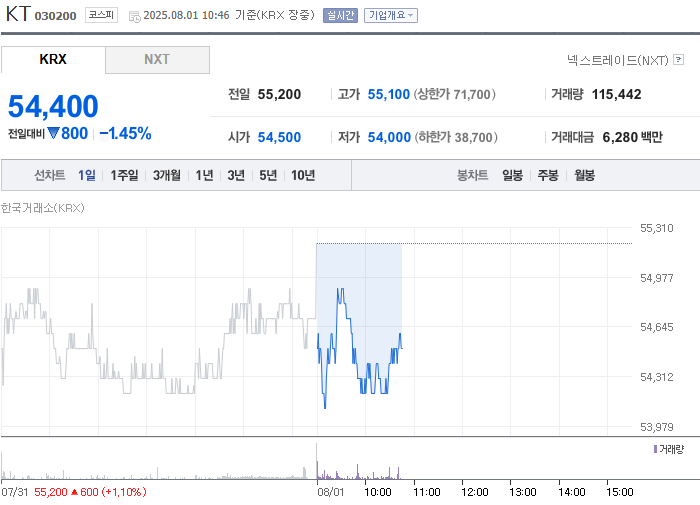700x505 pixels.
Task: Select the 3개월 line chart period
Action: [x=167, y=175]
